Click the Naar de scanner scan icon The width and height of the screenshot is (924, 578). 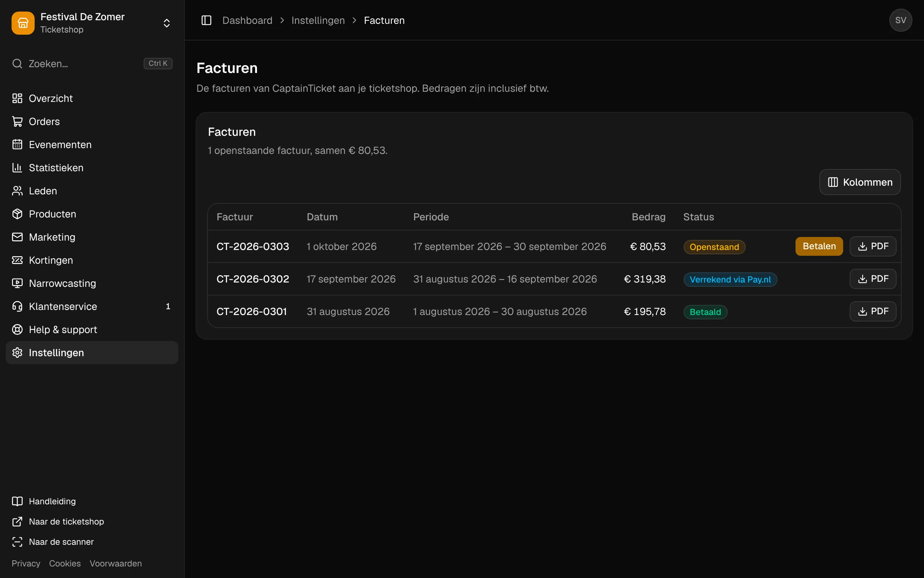click(17, 542)
